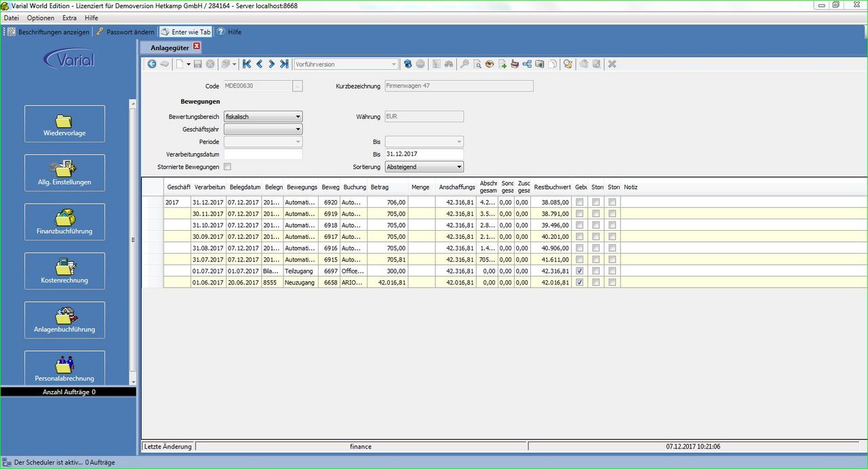Click Passwort ändern button
Screen dimensions: 868x469
[x=125, y=32]
